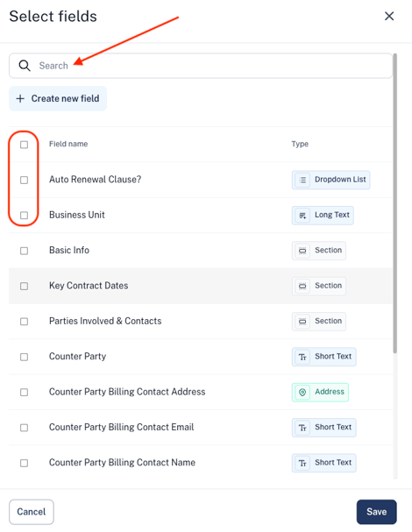Click the magnifying glass search icon
Image resolution: width=412 pixels, height=532 pixels.
[25, 66]
